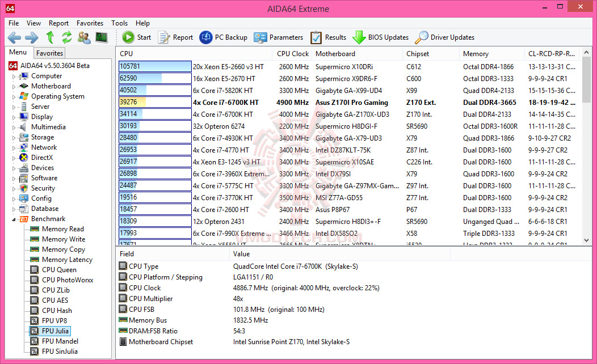
Task: Open the users management toolbar icon
Action: click(84, 37)
